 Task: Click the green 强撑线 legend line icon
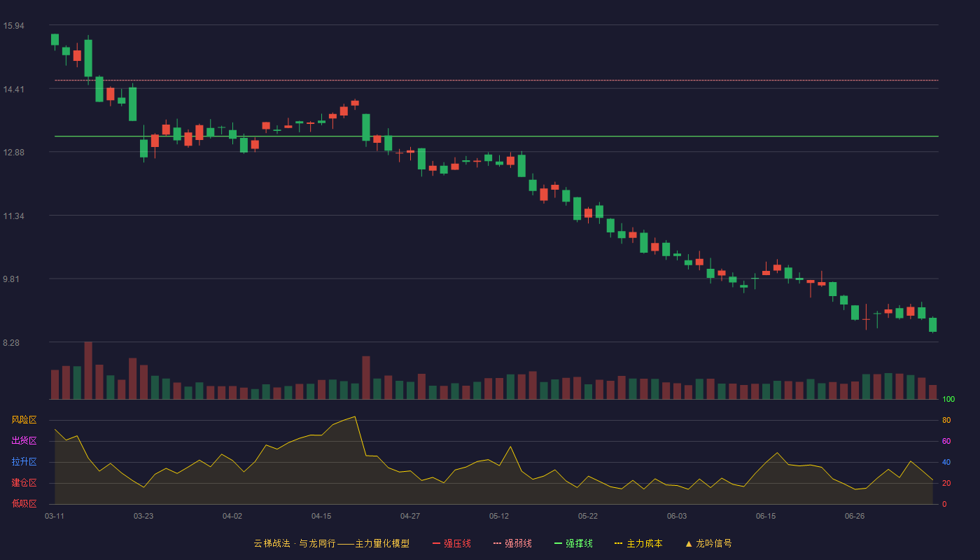point(559,543)
